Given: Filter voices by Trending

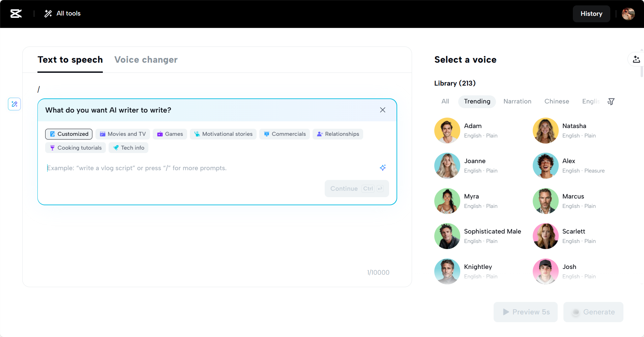Looking at the screenshot, I should pyautogui.click(x=477, y=101).
